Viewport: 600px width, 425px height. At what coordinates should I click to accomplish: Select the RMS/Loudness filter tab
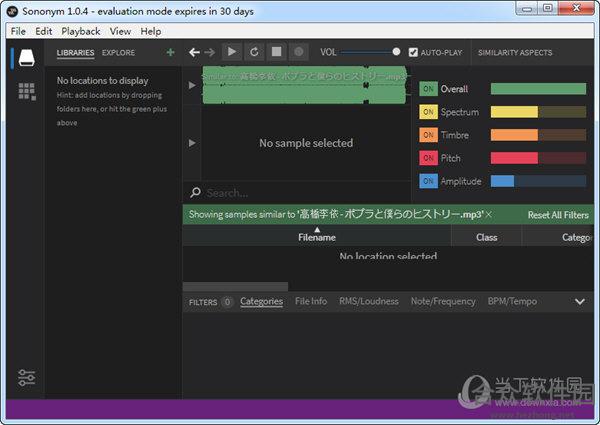pos(369,301)
